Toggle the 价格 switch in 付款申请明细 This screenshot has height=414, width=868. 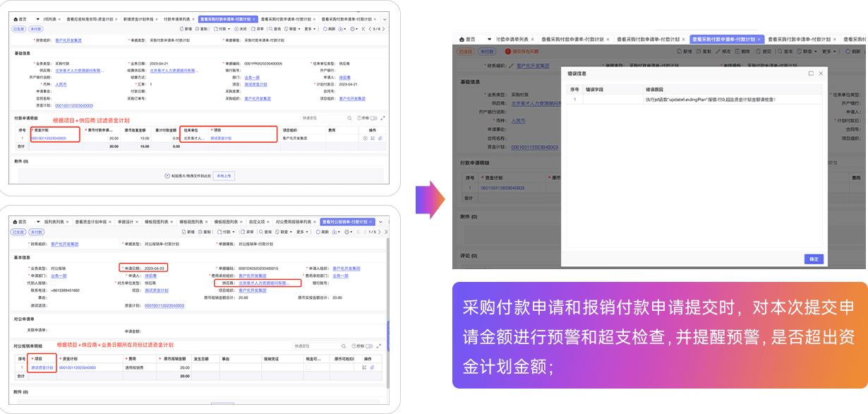click(x=373, y=118)
